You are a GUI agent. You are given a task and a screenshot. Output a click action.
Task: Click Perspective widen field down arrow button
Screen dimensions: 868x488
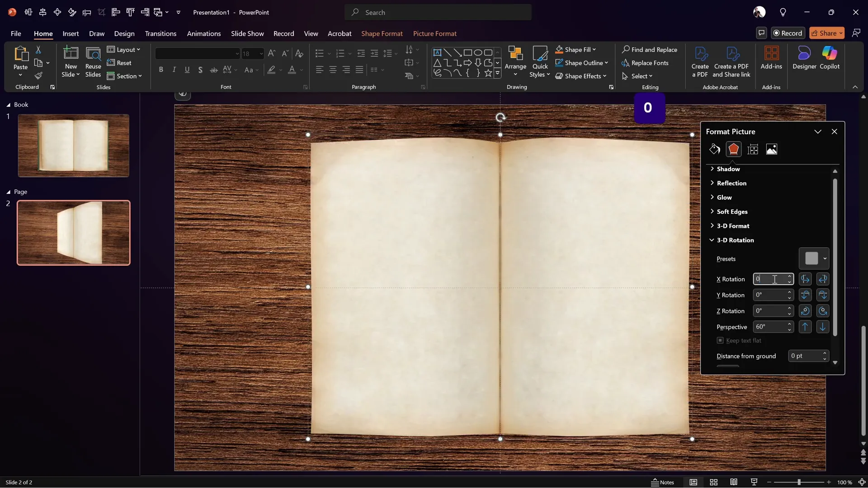click(x=823, y=327)
